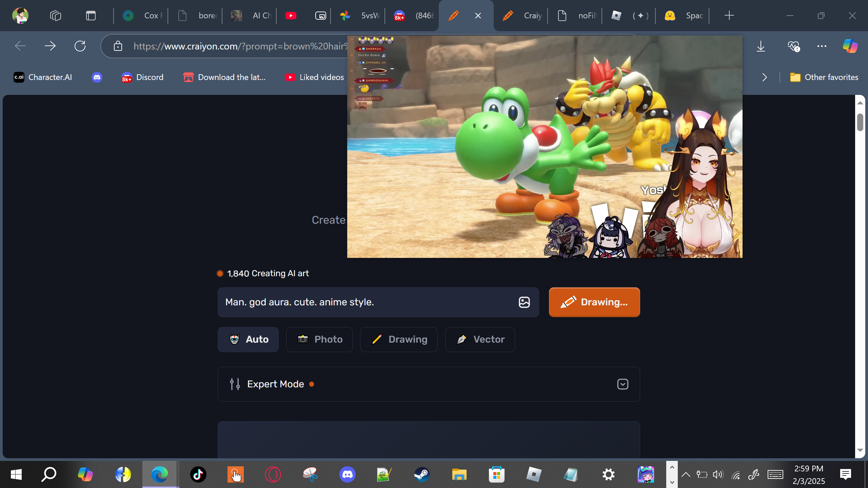
Task: Open Browser essentials heart icon
Action: click(x=793, y=46)
